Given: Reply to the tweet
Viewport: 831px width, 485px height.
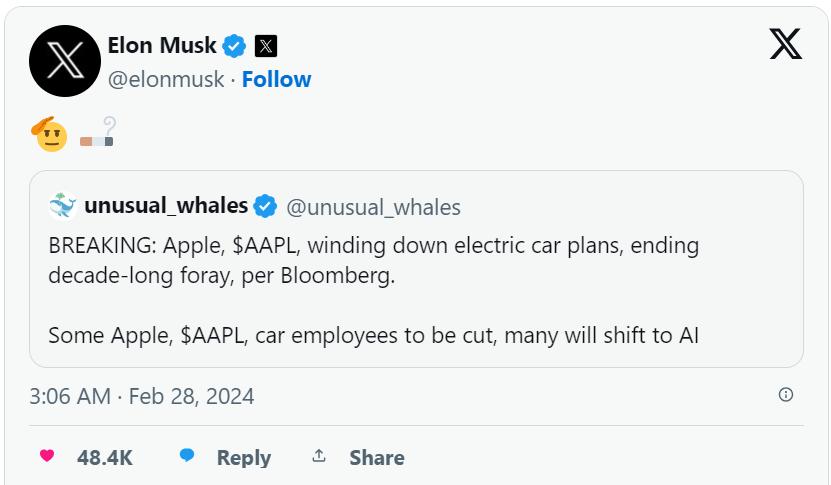Looking at the screenshot, I should (225, 457).
